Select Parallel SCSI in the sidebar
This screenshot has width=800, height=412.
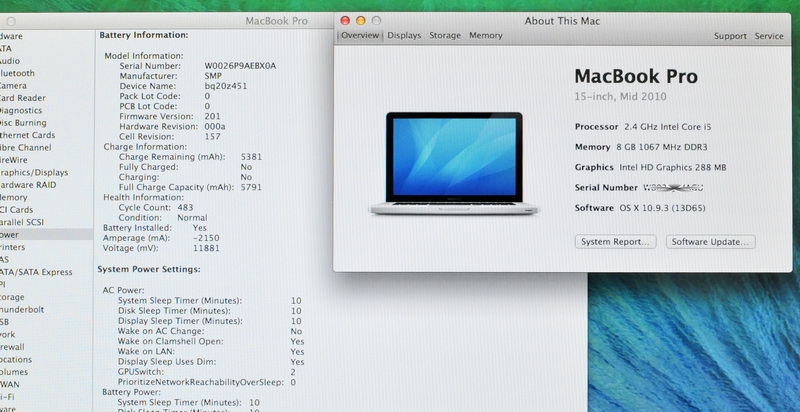pos(22,222)
